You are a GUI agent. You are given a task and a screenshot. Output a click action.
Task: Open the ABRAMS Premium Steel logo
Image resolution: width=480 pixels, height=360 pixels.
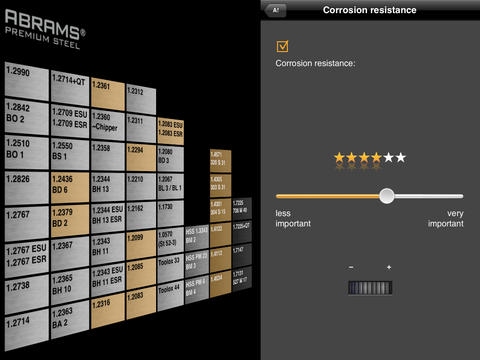coord(45,29)
